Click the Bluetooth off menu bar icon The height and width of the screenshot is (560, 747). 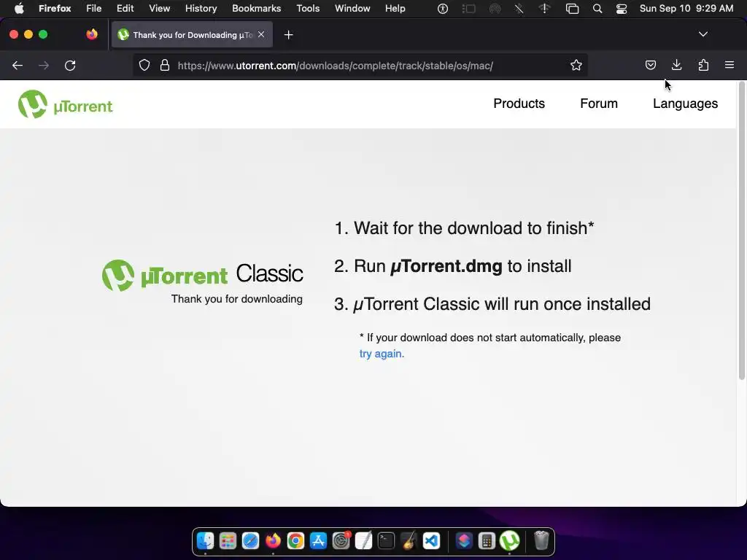click(x=519, y=9)
